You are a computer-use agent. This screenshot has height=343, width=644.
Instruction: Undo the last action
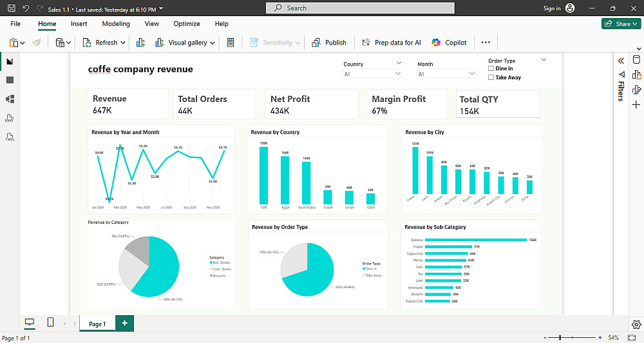[26, 8]
